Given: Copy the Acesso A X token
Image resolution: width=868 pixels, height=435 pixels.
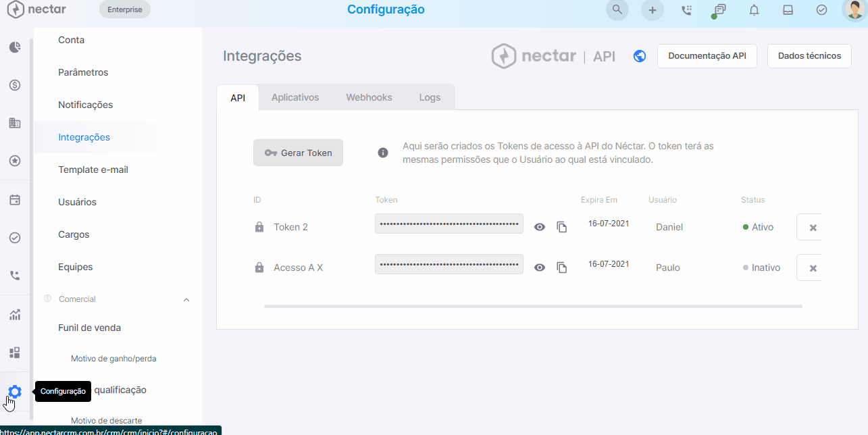Looking at the screenshot, I should click(561, 267).
